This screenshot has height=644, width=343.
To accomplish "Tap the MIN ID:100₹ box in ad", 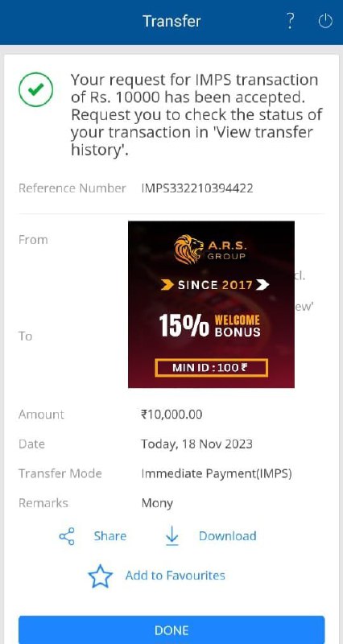I will [212, 368].
